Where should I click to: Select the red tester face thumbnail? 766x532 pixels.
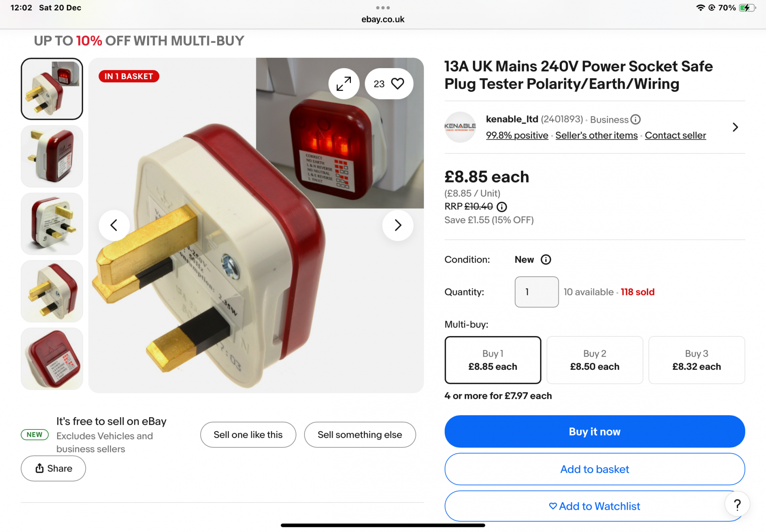tap(52, 359)
